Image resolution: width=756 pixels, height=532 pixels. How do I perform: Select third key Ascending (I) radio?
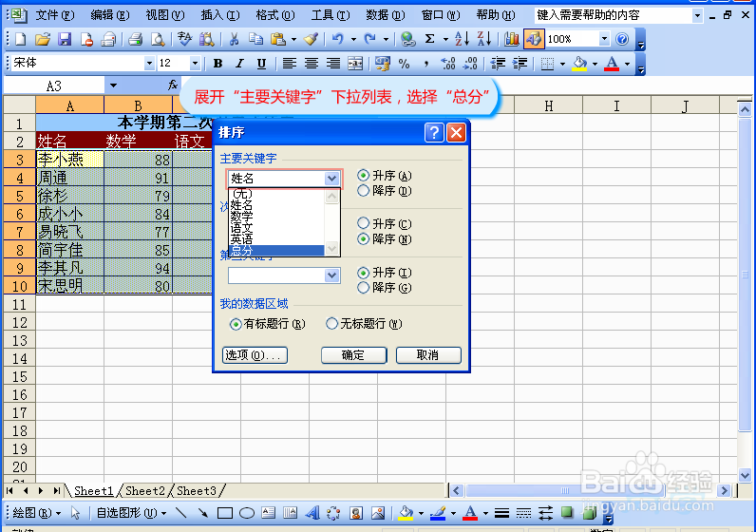coord(363,273)
